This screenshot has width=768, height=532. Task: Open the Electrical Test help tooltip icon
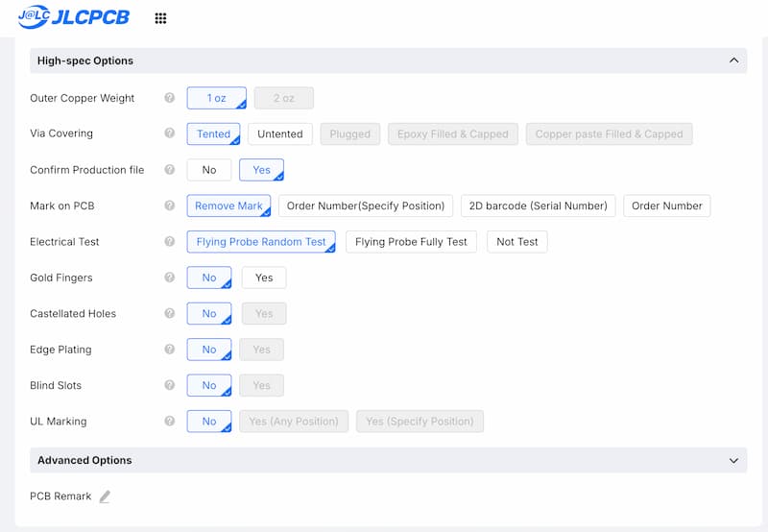tap(170, 242)
